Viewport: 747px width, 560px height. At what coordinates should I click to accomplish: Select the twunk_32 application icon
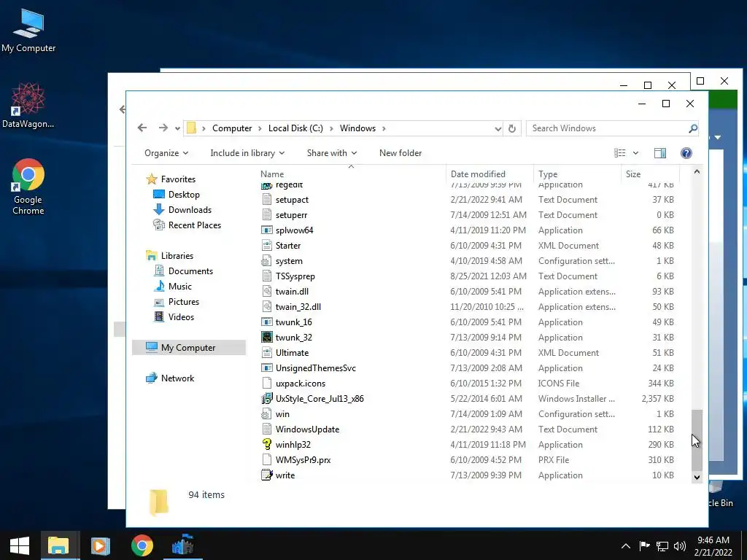[x=267, y=337]
